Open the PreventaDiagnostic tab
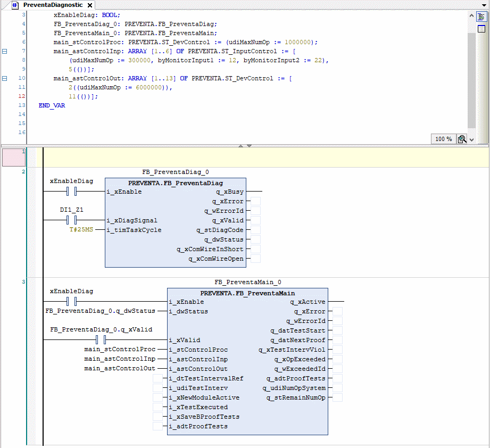The image size is (490, 448). pyautogui.click(x=53, y=5)
